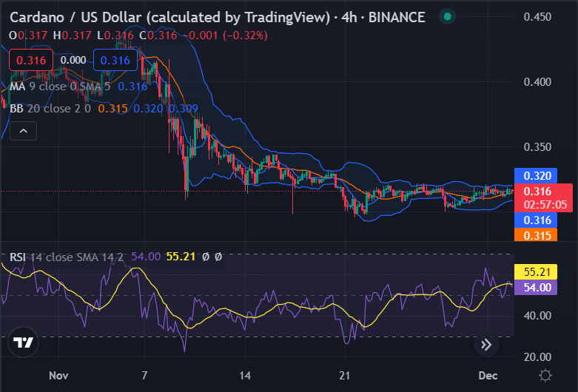
Task: Click the blue 0.316 buy price box
Action: coord(115,60)
